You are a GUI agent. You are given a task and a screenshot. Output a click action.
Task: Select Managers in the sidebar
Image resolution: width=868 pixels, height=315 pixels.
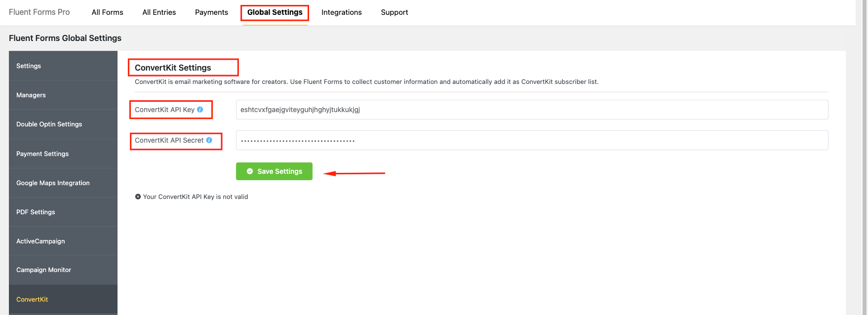(x=31, y=95)
